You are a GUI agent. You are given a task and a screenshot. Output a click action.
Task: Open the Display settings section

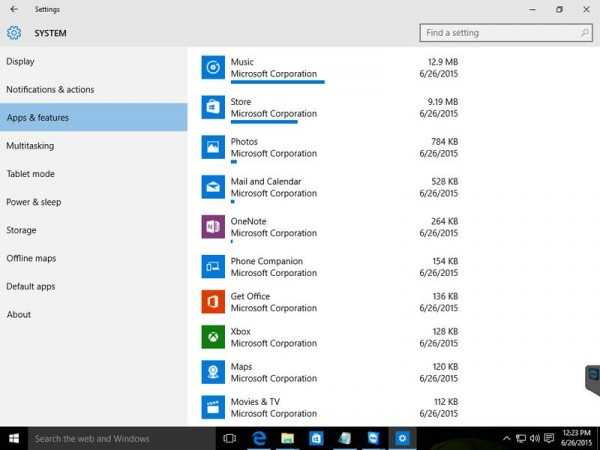click(x=20, y=62)
